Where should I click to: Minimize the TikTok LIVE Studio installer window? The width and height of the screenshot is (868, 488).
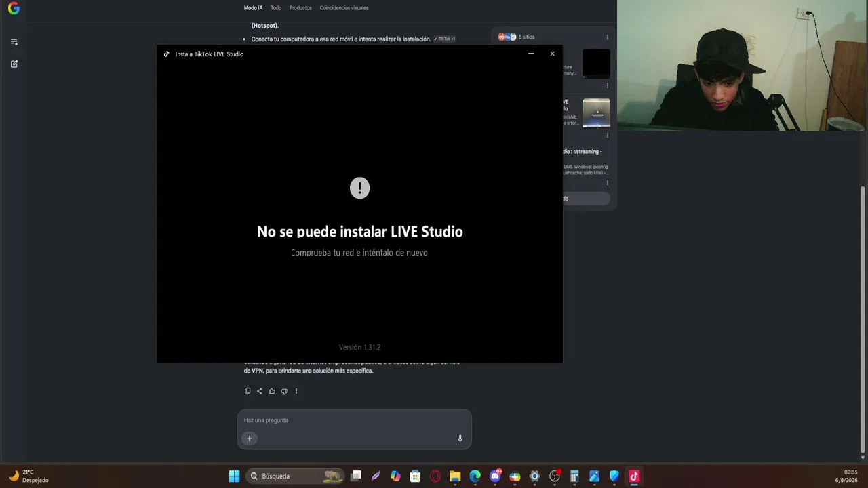tap(531, 54)
